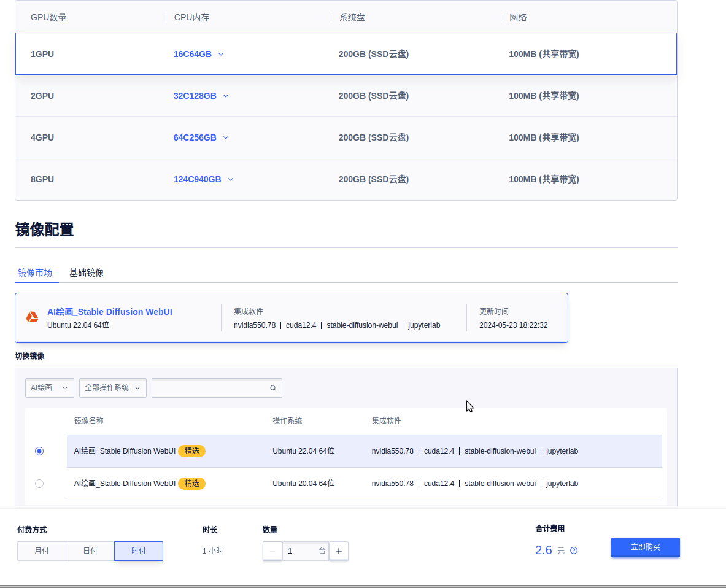The width and height of the screenshot is (726, 588).
Task: Click the image search input field
Action: coord(212,388)
